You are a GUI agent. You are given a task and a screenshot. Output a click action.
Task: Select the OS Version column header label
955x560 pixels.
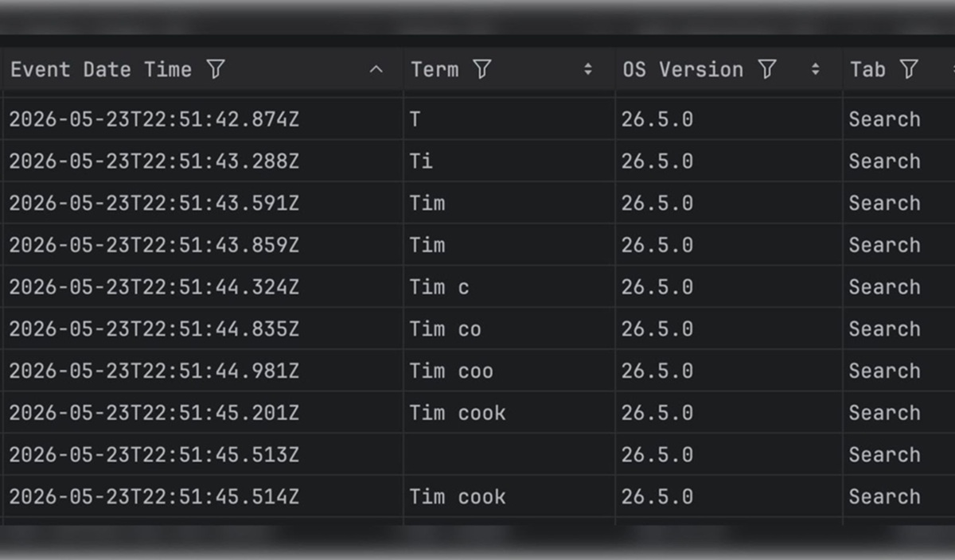[683, 70]
